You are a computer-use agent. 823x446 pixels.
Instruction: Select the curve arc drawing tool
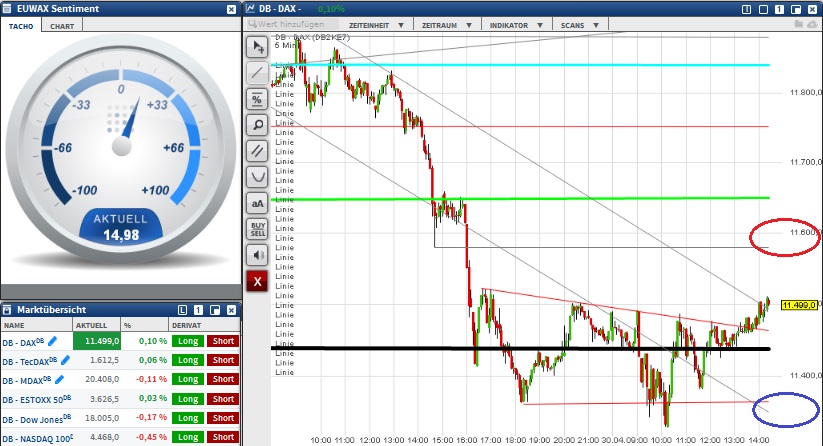[x=257, y=177]
